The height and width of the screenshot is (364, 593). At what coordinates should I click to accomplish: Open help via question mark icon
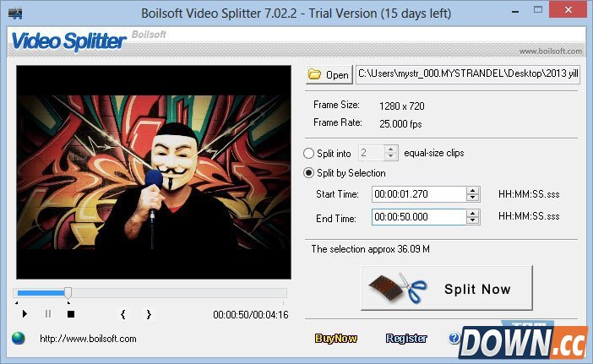click(454, 338)
